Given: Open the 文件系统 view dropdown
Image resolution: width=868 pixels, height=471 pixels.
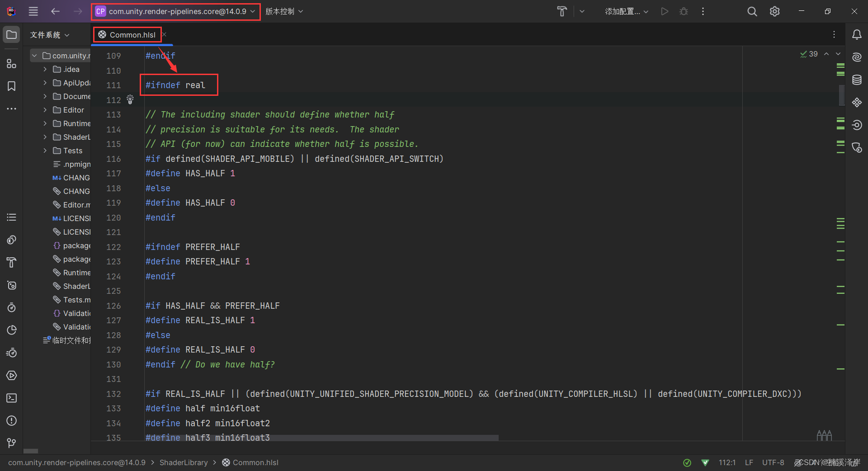Looking at the screenshot, I should (x=50, y=35).
